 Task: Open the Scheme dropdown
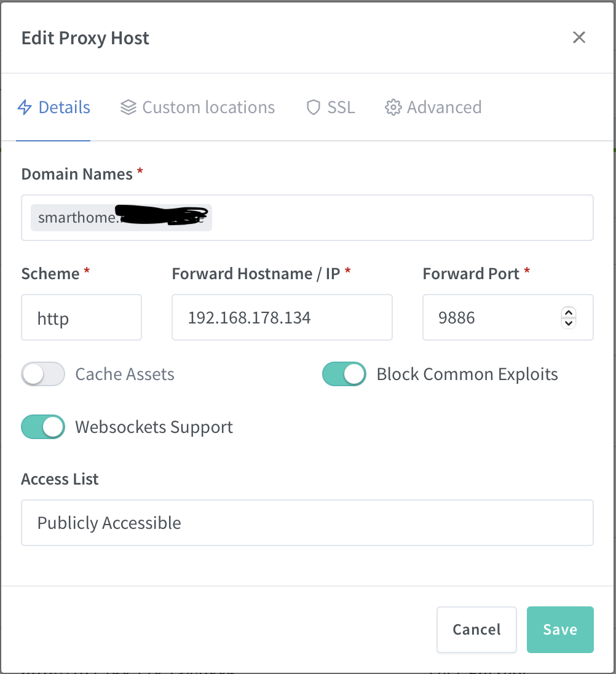pos(81,317)
